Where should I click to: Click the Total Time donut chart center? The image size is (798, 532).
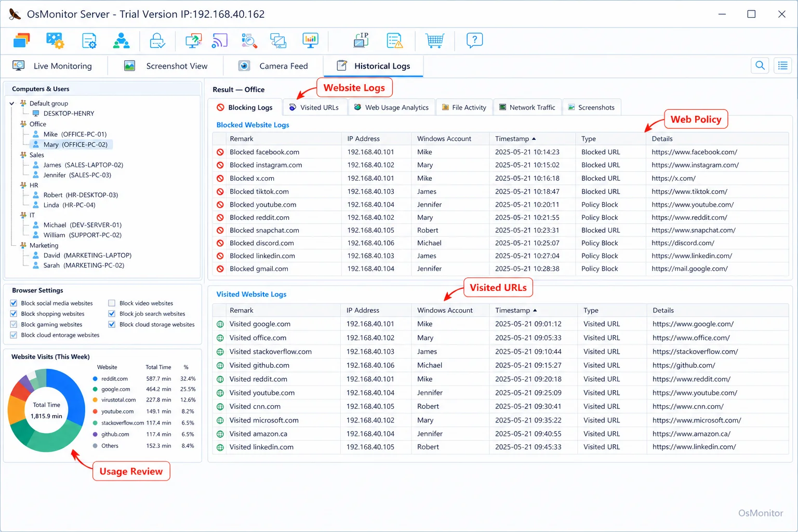click(46, 410)
